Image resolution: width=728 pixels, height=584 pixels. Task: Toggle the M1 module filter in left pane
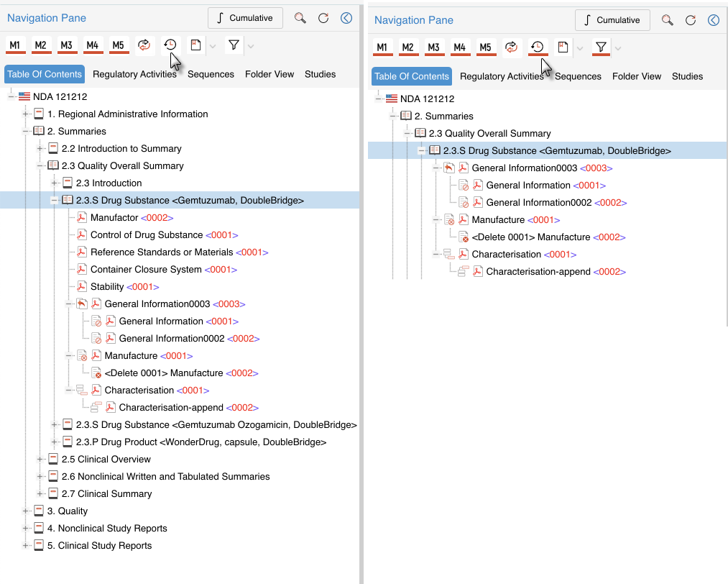click(x=14, y=45)
